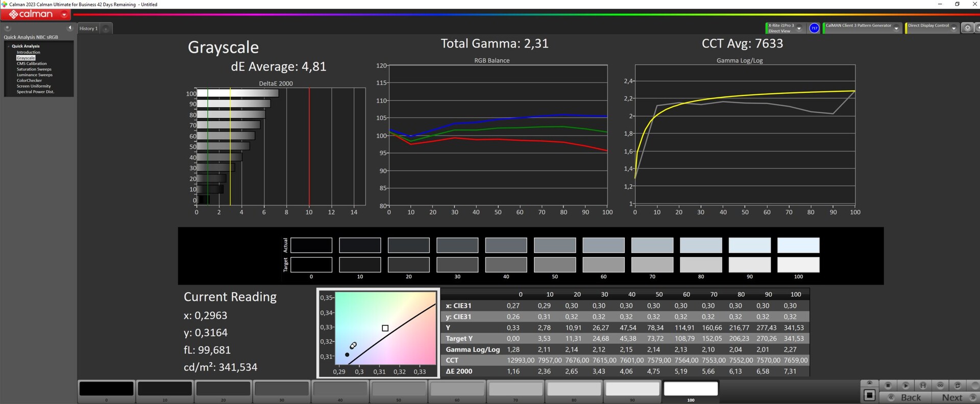Open the Calman main menu dropdown
This screenshot has width=980, height=404.
pyautogui.click(x=64, y=15)
